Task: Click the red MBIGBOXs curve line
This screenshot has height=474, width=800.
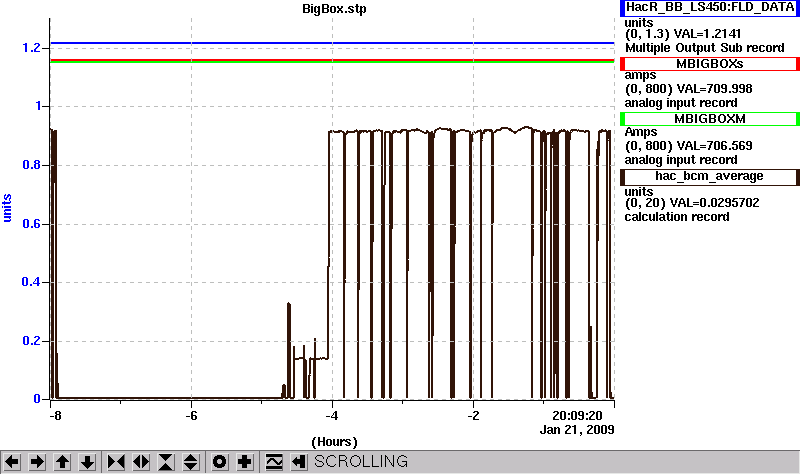Action: 332,60
